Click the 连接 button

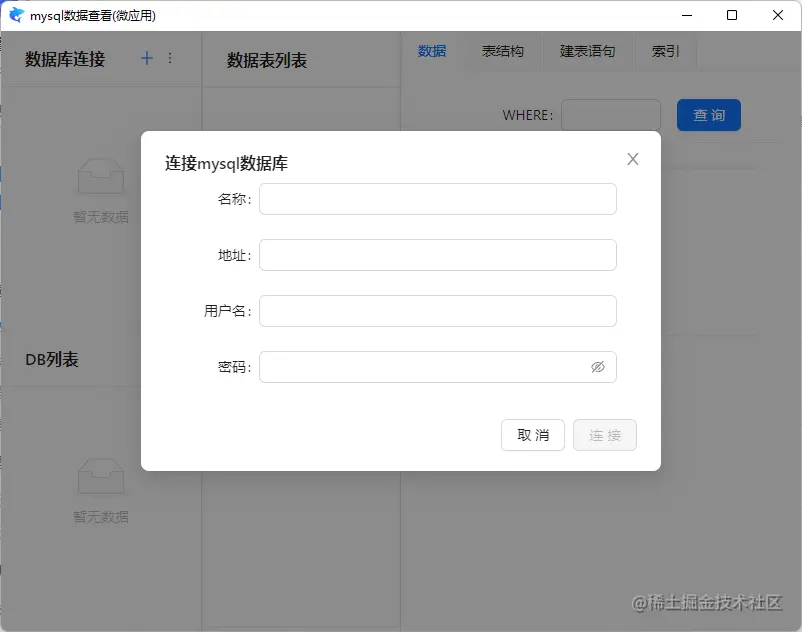(605, 435)
